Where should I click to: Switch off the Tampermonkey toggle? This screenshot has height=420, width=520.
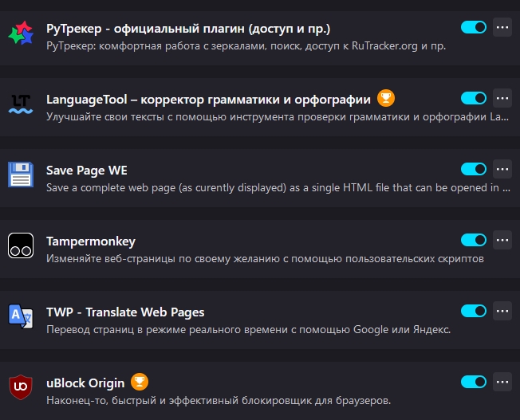click(474, 240)
